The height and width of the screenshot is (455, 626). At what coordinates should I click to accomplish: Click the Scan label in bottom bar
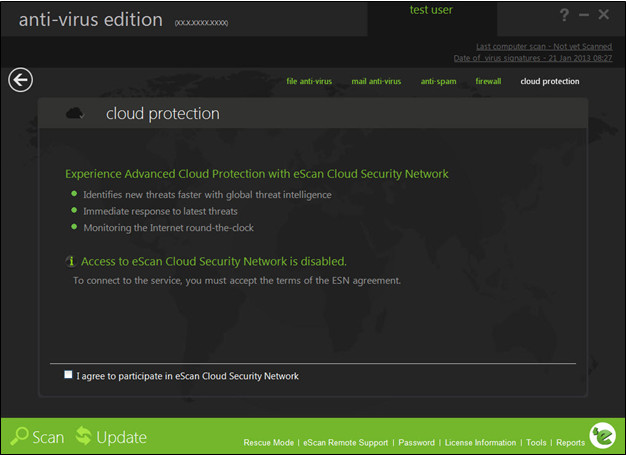click(x=48, y=437)
